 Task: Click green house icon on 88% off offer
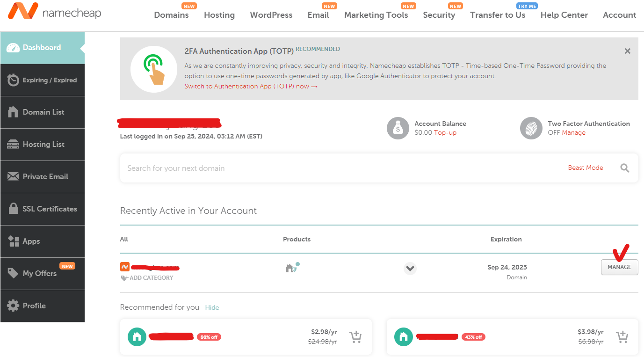click(137, 337)
